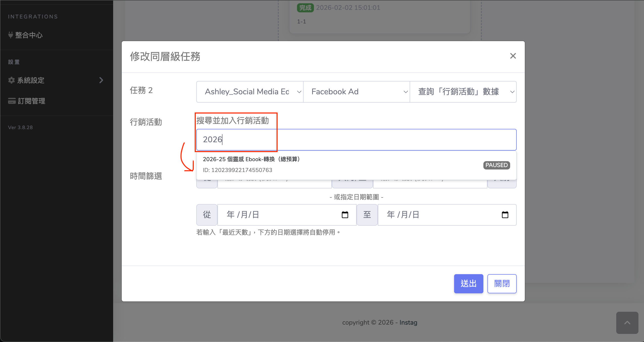Open the 'From' date calendar picker icon
Screen dimensions: 644x342
[345, 215]
